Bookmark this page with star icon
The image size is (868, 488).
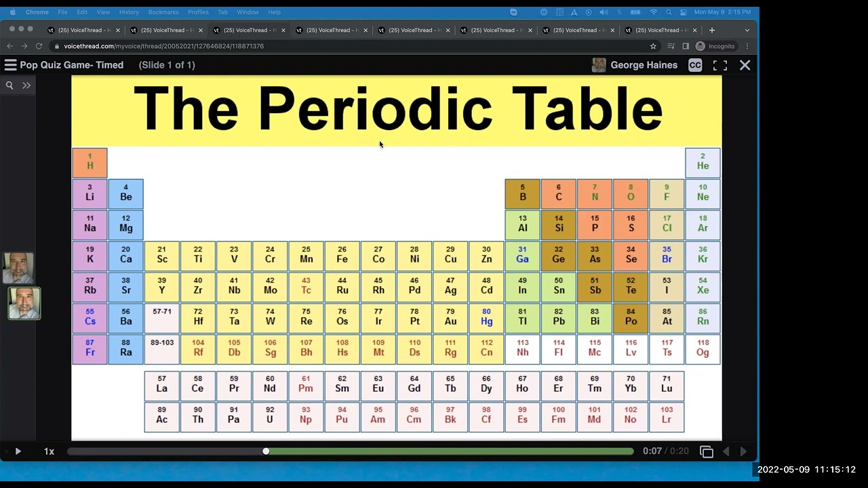[653, 46]
